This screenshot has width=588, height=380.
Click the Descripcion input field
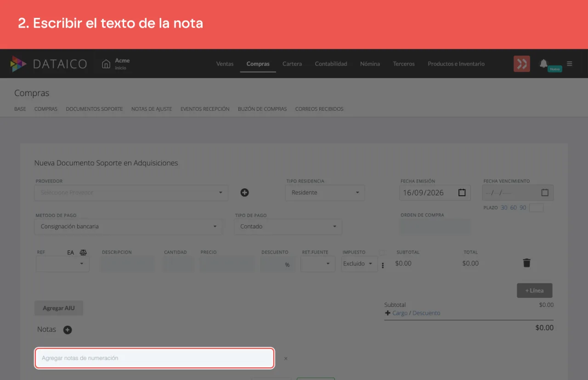(x=128, y=264)
